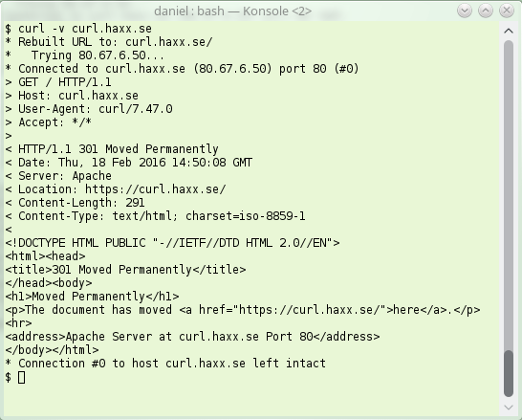Click the empty scrollbar track area

509,195
